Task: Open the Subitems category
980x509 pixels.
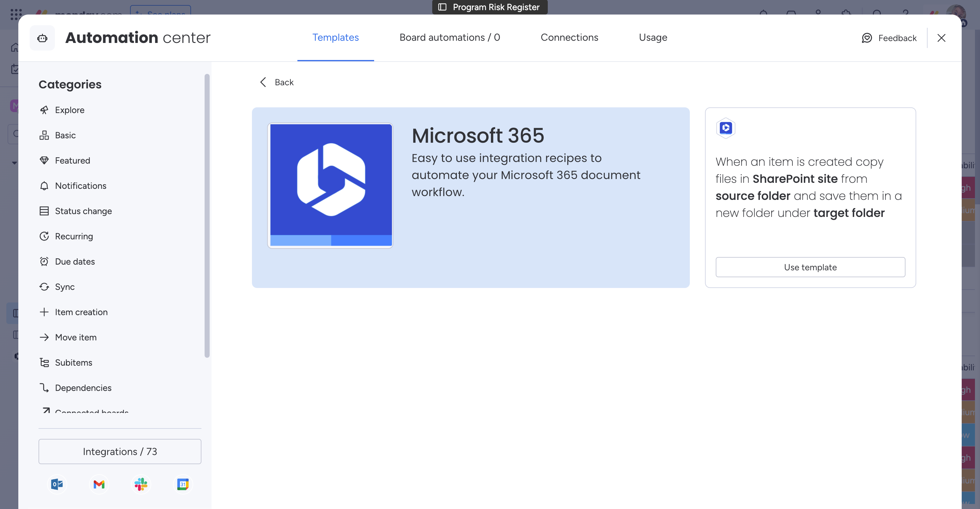Action: pos(74,362)
